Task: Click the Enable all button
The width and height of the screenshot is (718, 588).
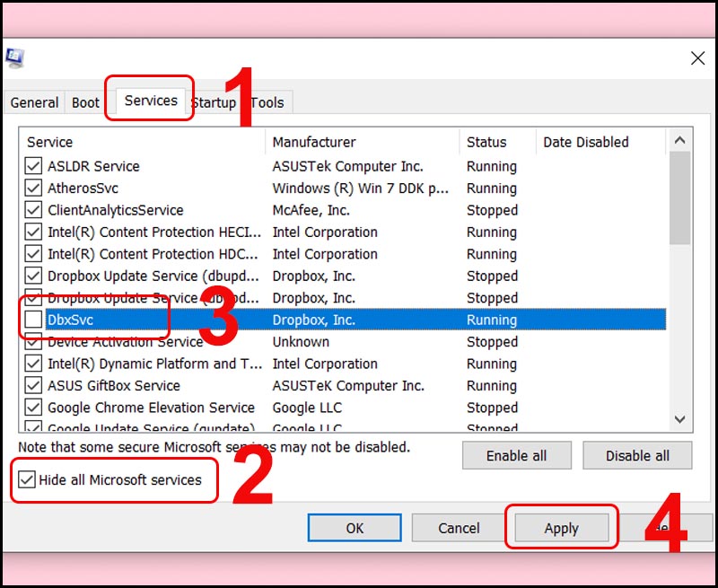Action: [517, 456]
